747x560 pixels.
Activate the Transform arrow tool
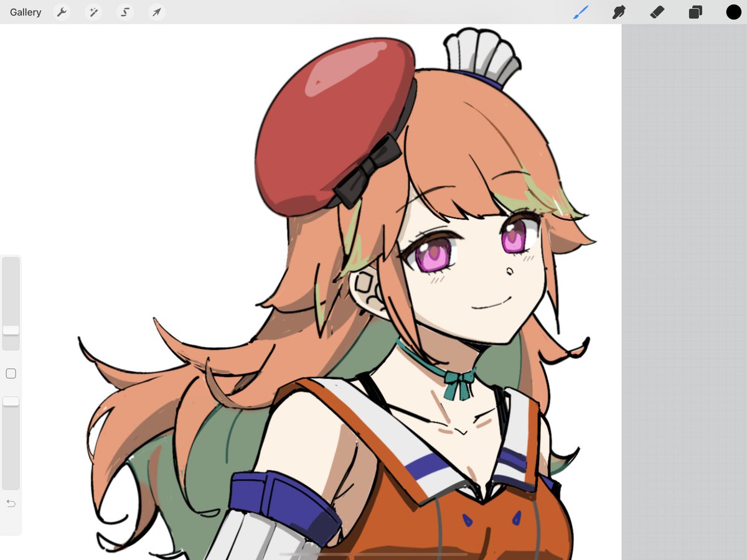click(x=157, y=12)
